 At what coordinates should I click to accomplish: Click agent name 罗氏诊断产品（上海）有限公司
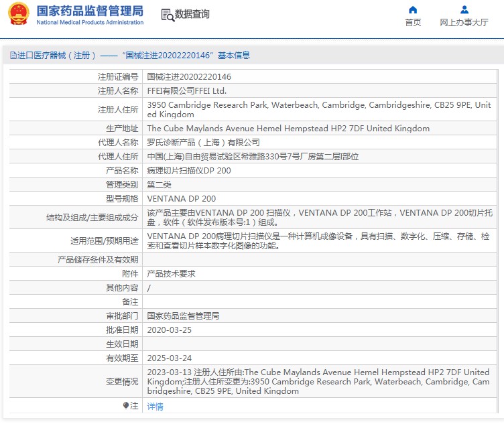tap(204, 142)
